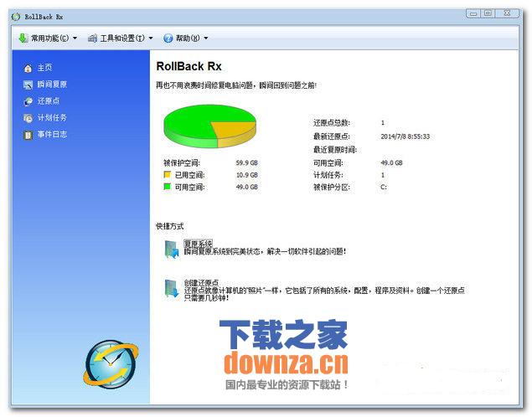Click the 被保护空间 value 59.9 GB
532x417 pixels.
[246, 162]
